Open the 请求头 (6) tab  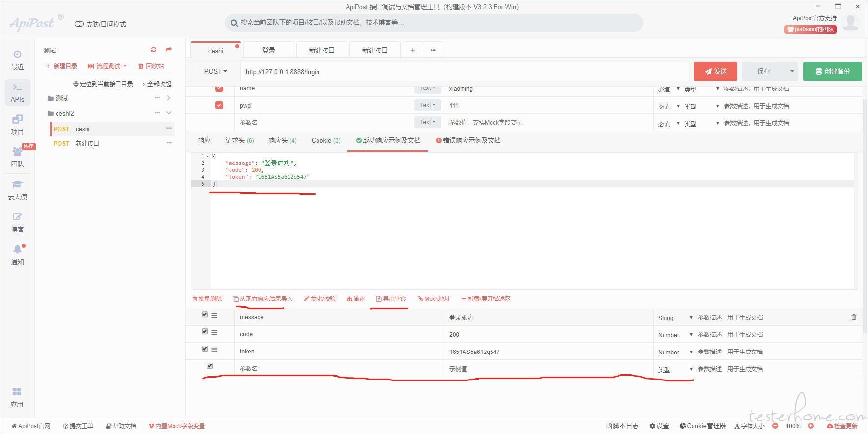(x=240, y=140)
